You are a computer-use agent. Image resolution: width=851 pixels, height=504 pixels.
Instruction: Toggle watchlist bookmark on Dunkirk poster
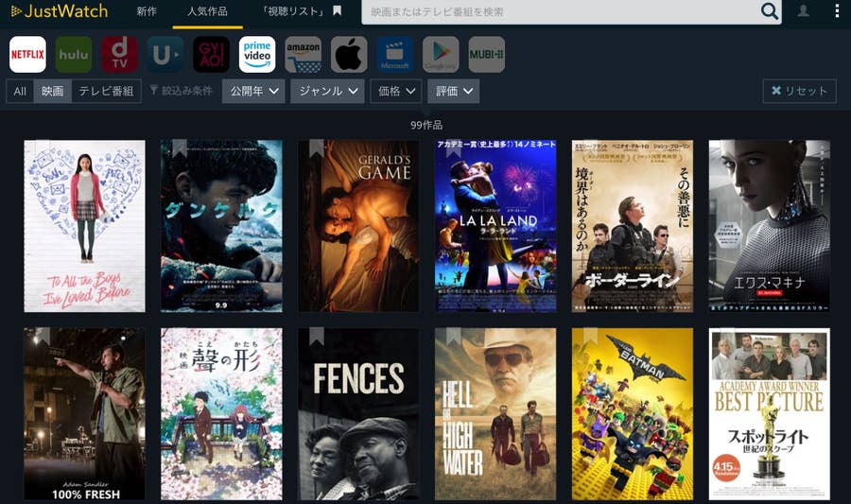tap(179, 148)
